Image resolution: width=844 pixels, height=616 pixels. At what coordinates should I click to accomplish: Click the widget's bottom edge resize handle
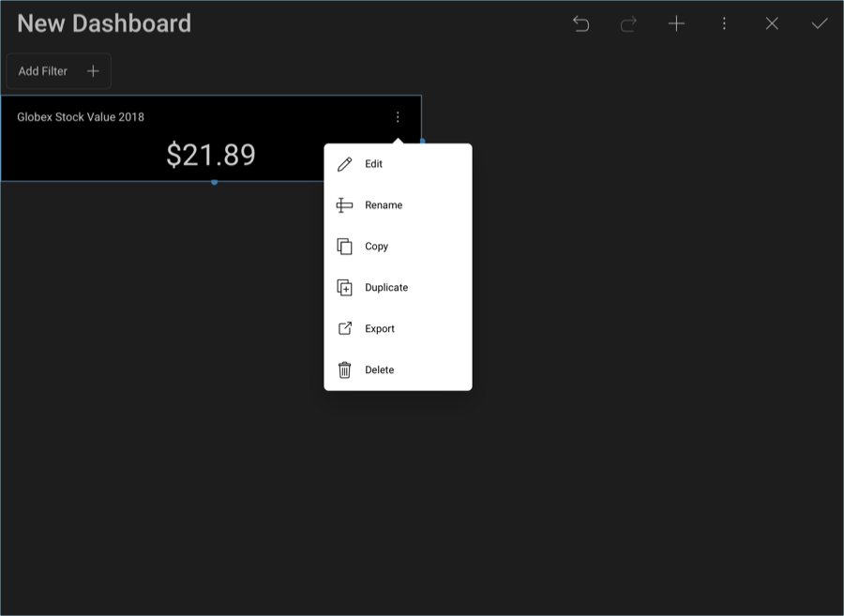tap(215, 182)
